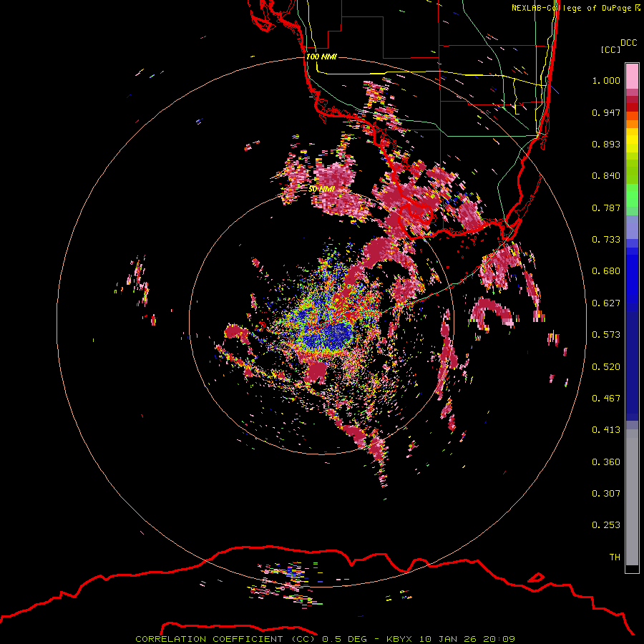Screen dimensions: 644x644
Task: Click the Correlation Coefficient KBYX caption
Action: [325, 639]
